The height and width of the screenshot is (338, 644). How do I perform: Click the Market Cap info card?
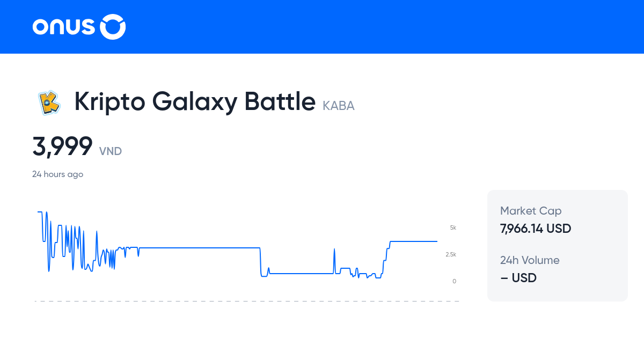[x=557, y=245]
